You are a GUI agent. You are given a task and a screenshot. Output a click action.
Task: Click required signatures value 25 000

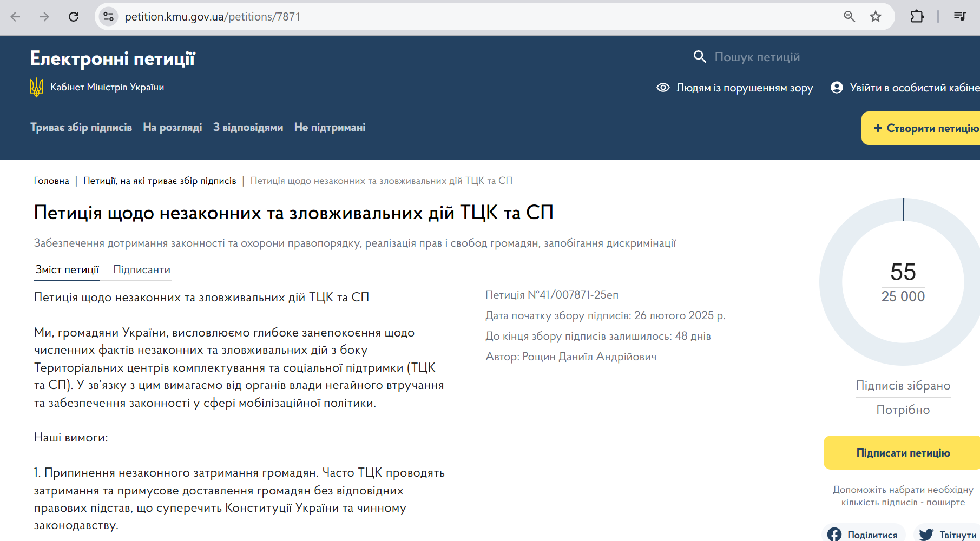pos(903,296)
